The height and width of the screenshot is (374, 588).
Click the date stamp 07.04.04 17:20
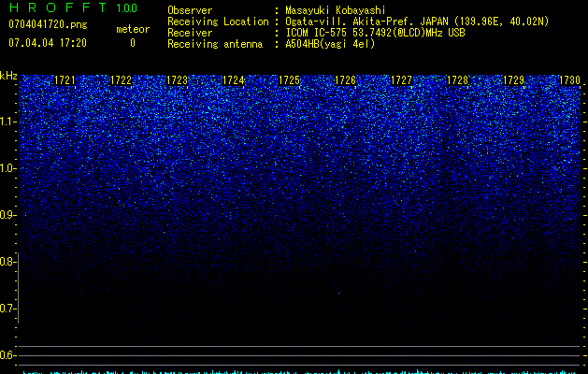(48, 43)
